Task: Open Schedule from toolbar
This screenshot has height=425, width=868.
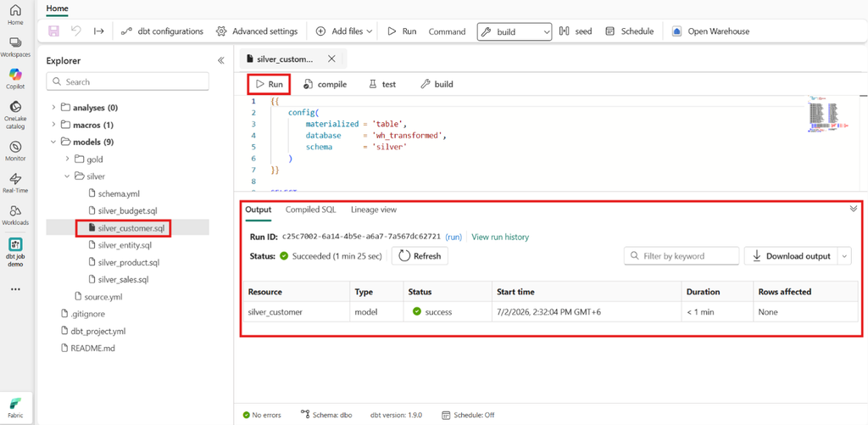Action: tap(630, 31)
